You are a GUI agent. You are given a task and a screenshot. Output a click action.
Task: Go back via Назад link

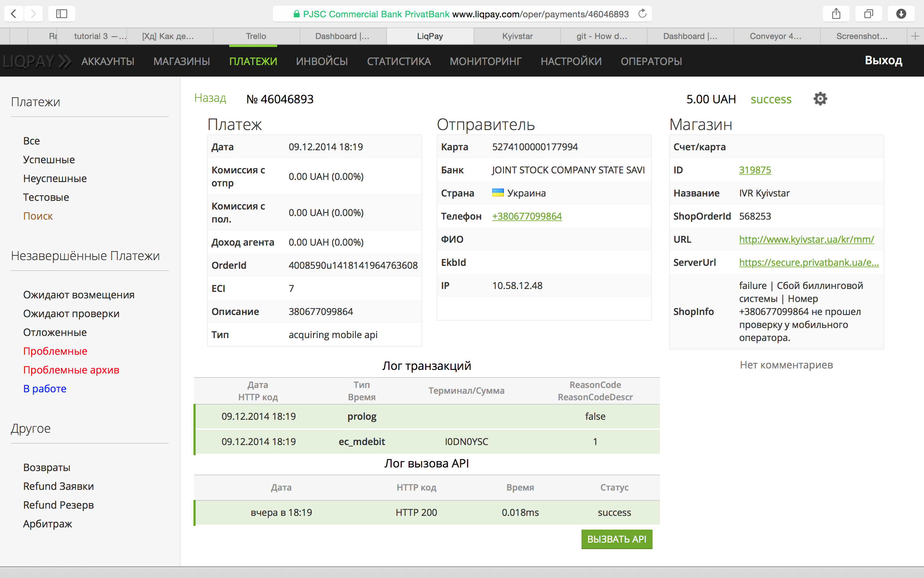(x=210, y=98)
